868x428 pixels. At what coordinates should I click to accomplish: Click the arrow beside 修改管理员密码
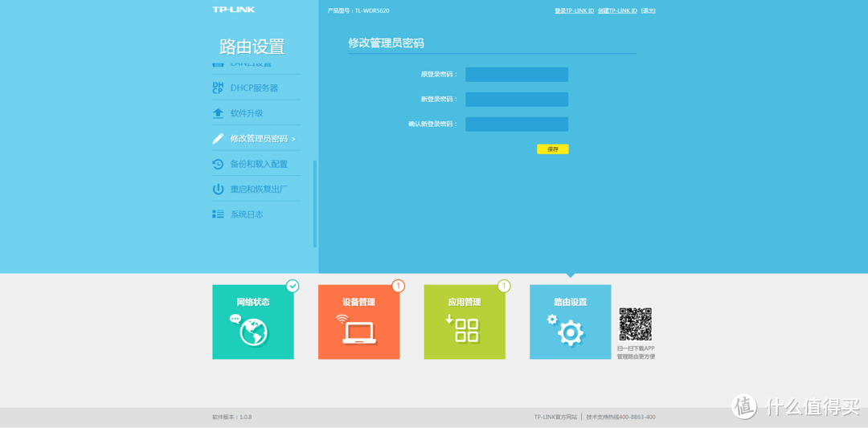tap(293, 140)
